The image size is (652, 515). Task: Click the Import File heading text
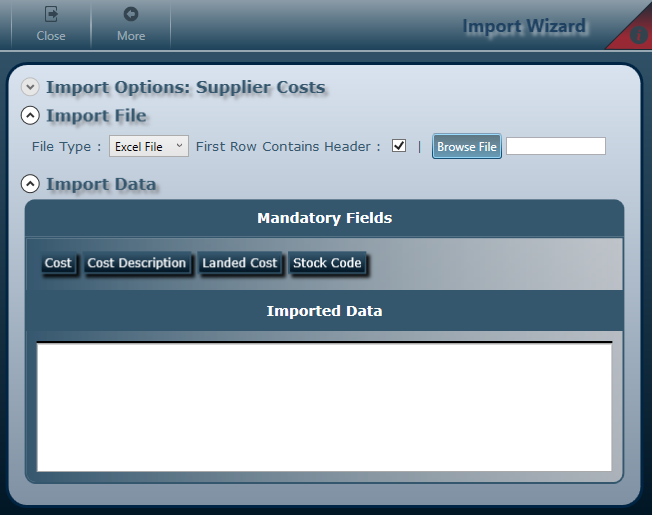[96, 116]
